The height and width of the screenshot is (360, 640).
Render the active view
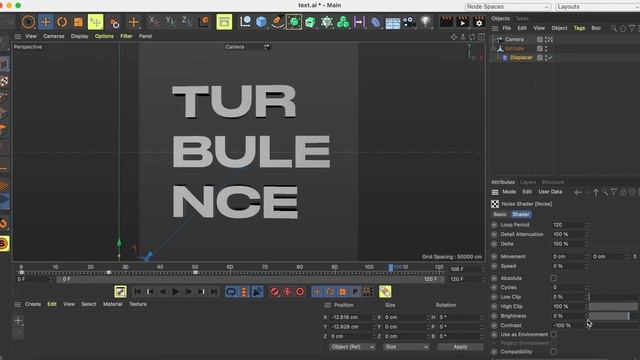pyautogui.click(x=446, y=22)
